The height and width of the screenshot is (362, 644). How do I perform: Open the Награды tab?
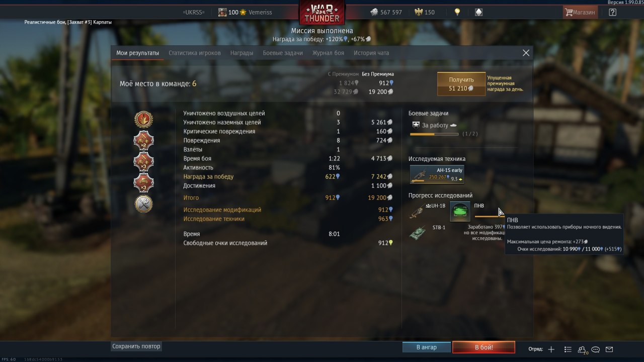click(242, 53)
